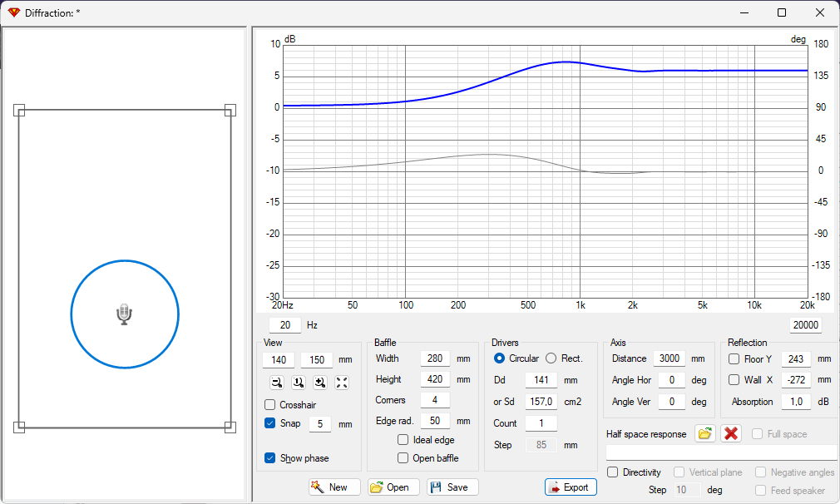Edit the driver Count field
The image size is (840, 504).
[541, 423]
